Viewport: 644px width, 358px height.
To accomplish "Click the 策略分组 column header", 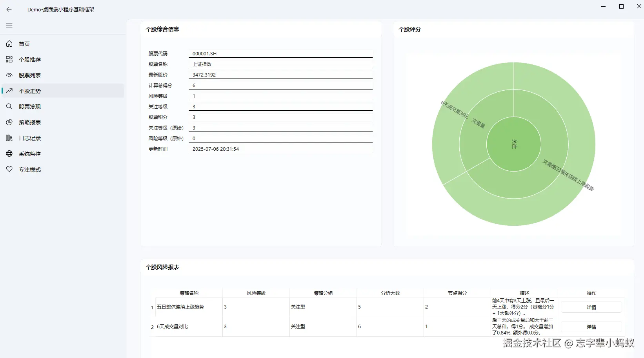I will 323,293.
